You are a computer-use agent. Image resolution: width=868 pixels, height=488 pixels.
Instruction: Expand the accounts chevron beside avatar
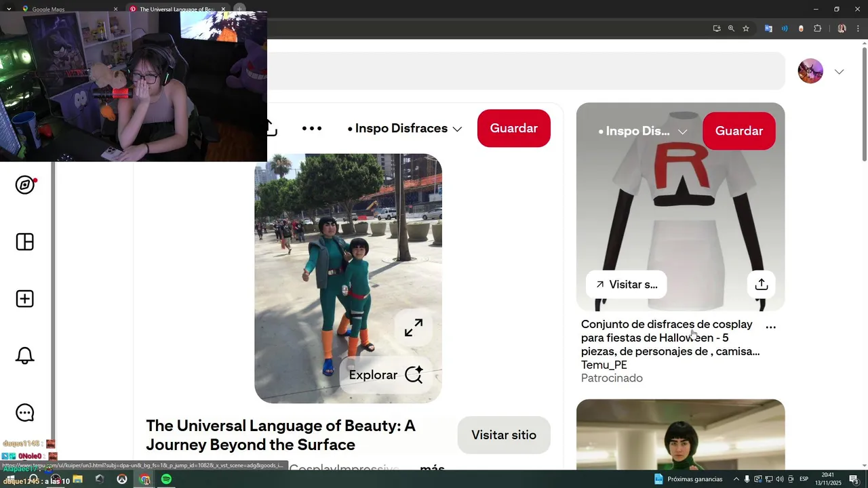[840, 72]
